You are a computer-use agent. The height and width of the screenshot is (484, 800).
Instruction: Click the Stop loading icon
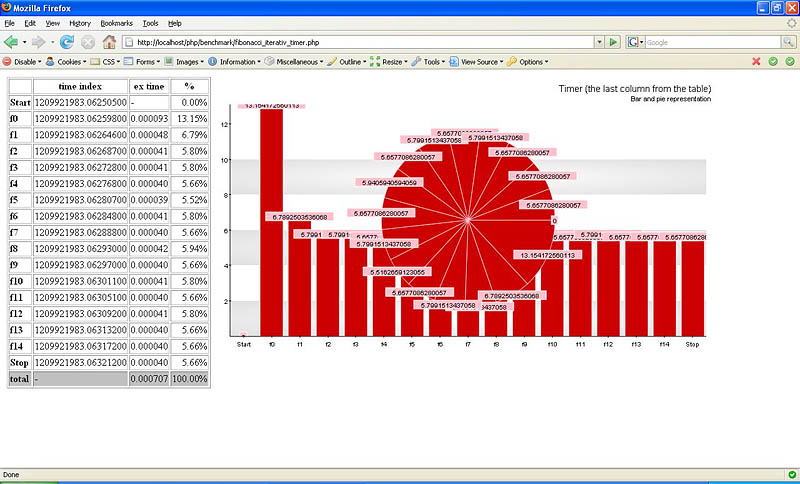(x=88, y=42)
